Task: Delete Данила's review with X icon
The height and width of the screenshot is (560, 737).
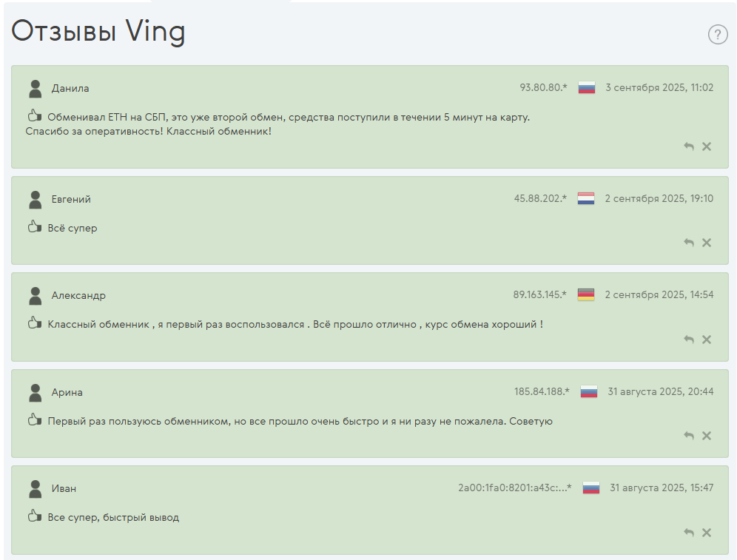Action: [x=707, y=146]
